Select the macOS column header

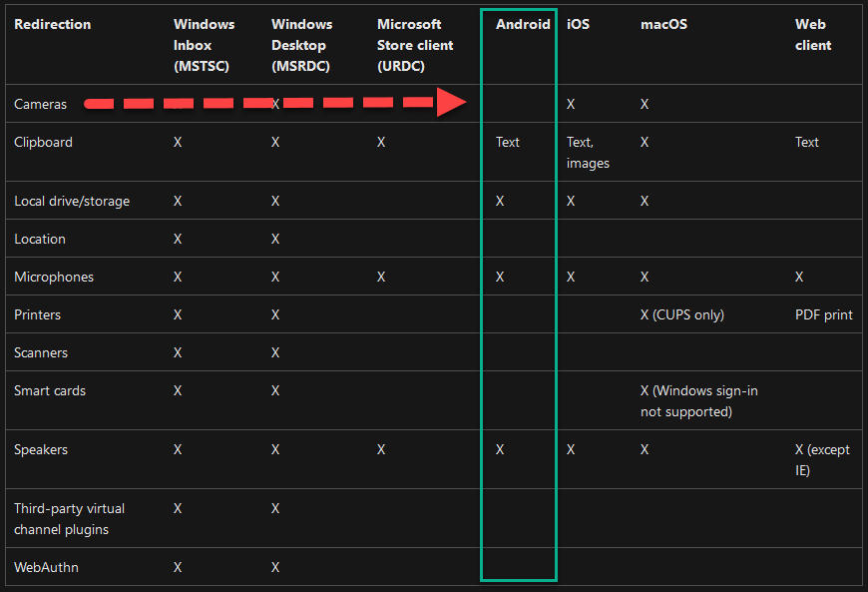(x=663, y=24)
